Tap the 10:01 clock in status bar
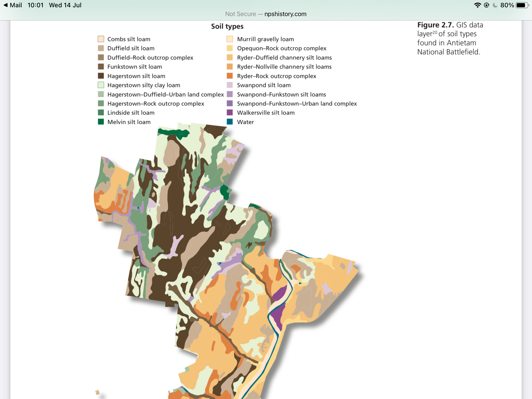 35,5
